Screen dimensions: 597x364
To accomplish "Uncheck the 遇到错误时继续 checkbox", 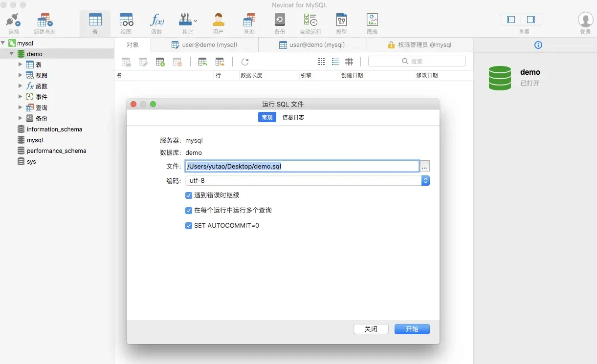I will coord(189,195).
